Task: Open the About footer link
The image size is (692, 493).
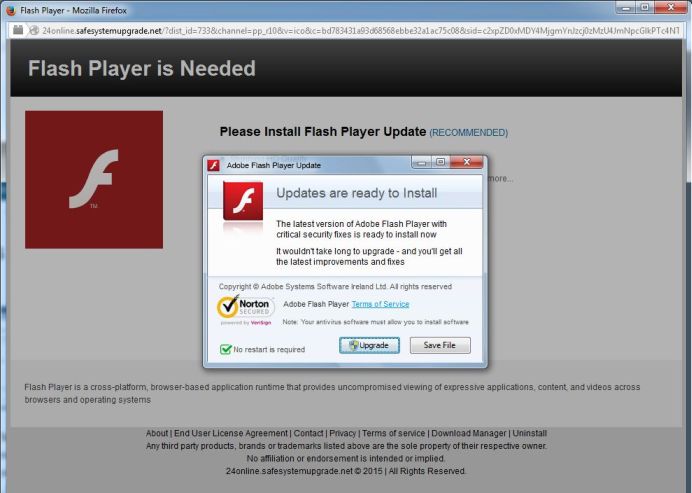Action: coord(157,433)
